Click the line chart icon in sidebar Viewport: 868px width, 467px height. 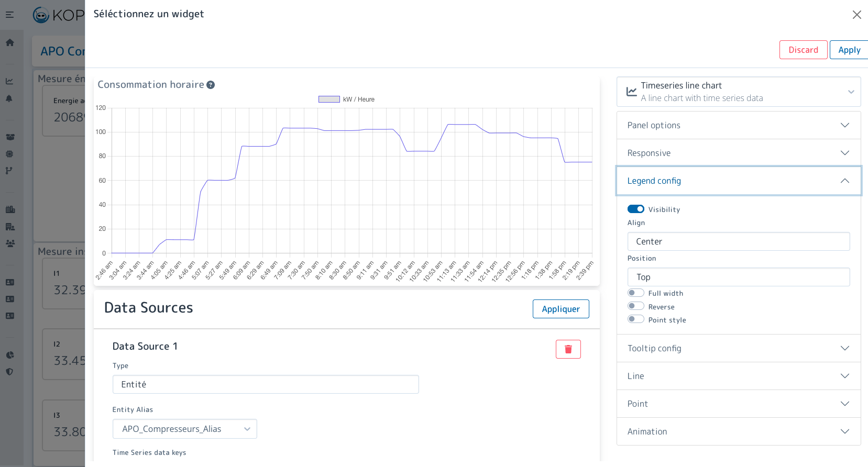point(9,81)
